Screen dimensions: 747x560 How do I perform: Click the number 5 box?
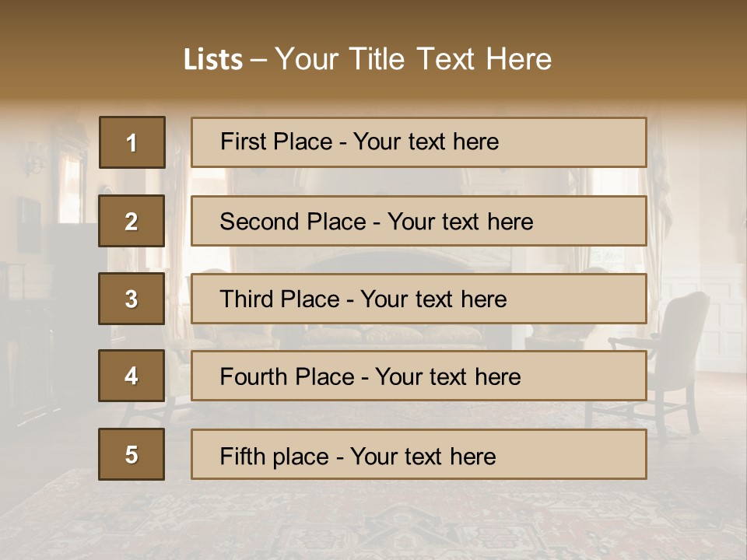coord(132,454)
